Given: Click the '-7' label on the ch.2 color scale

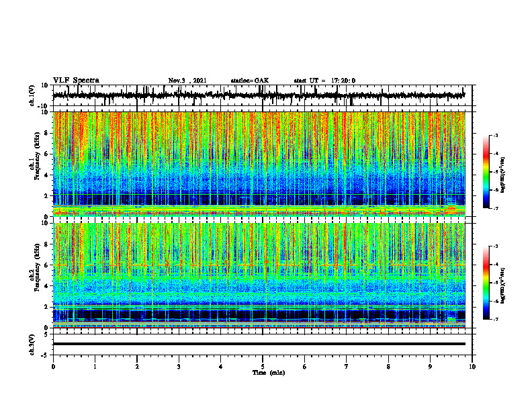Looking at the screenshot, I should tap(495, 319).
